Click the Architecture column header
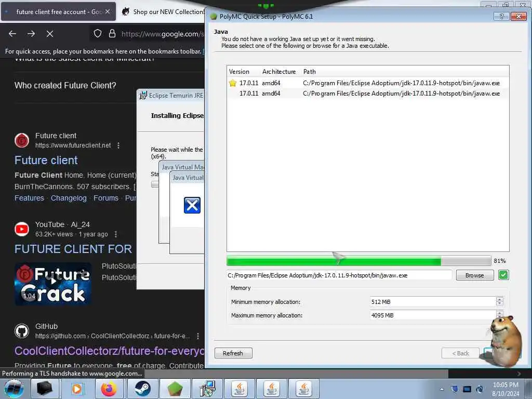 (279, 72)
